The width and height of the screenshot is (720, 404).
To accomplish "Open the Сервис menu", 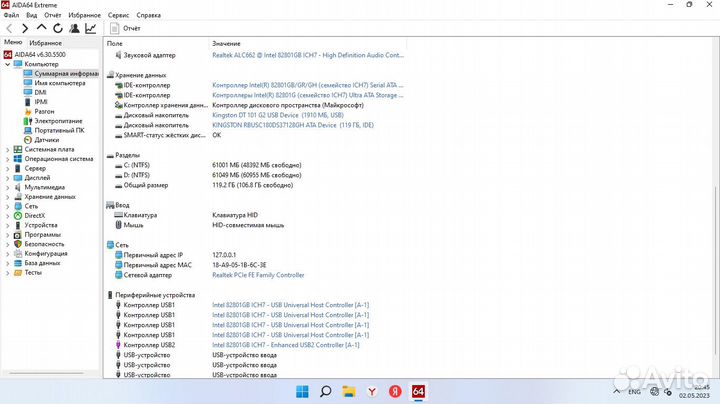I will (118, 15).
